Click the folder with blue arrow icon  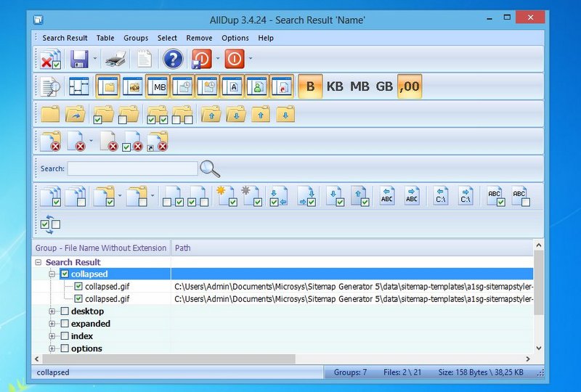(x=76, y=114)
